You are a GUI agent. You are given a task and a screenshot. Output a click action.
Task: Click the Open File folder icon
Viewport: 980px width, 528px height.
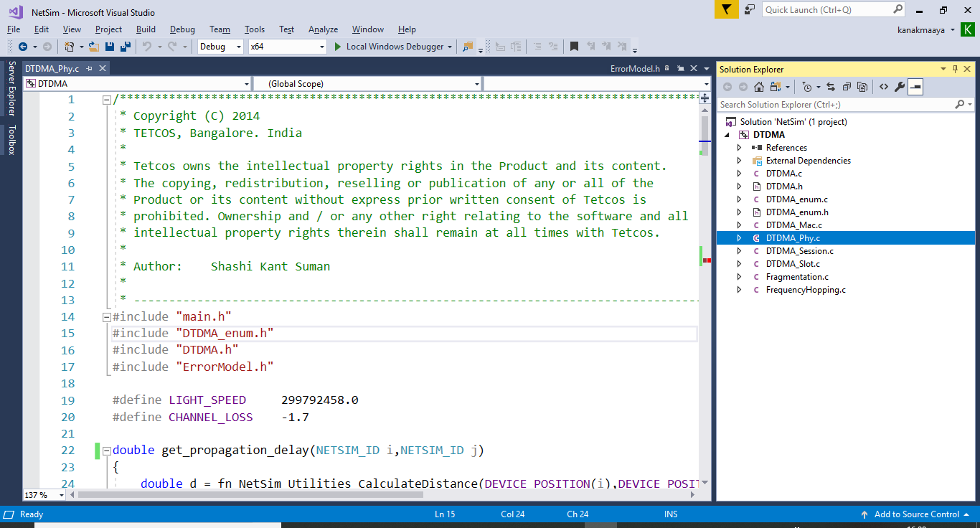point(94,47)
